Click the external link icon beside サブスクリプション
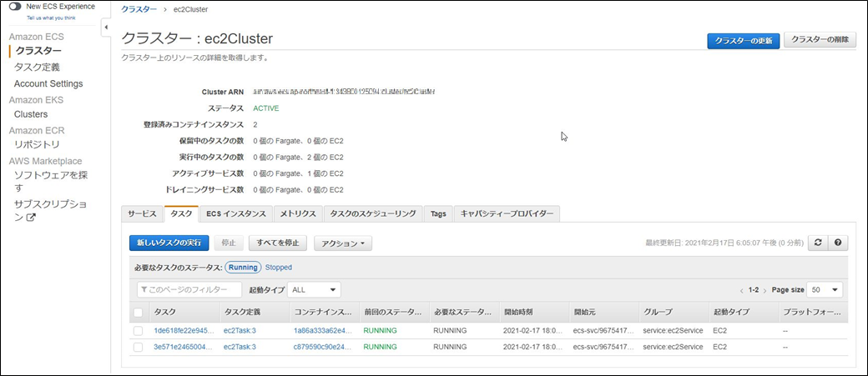 (32, 218)
